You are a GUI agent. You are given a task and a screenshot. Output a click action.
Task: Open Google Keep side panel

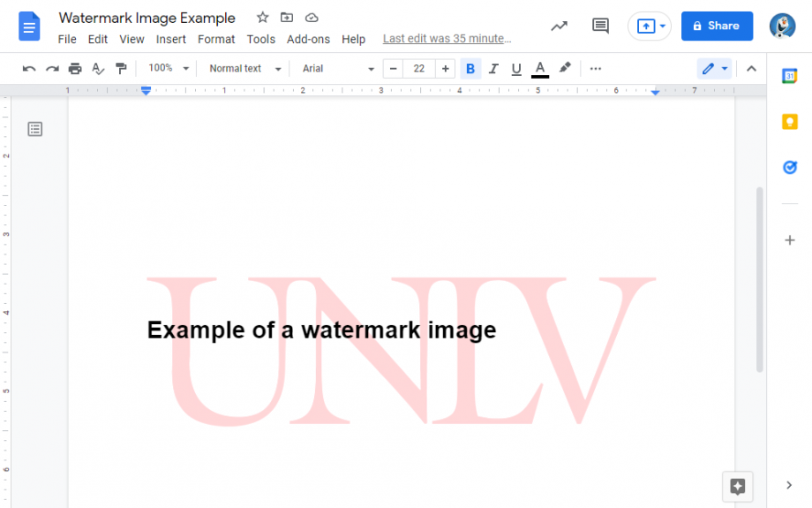pos(789,122)
